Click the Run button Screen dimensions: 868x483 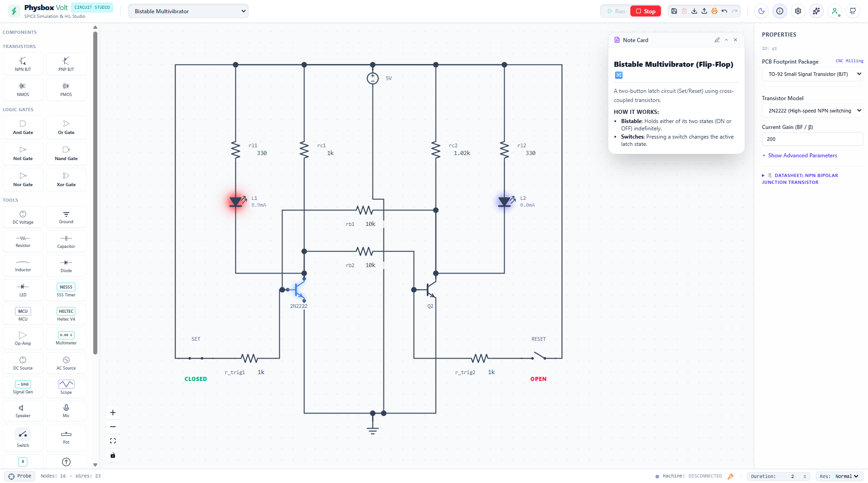pyautogui.click(x=616, y=11)
